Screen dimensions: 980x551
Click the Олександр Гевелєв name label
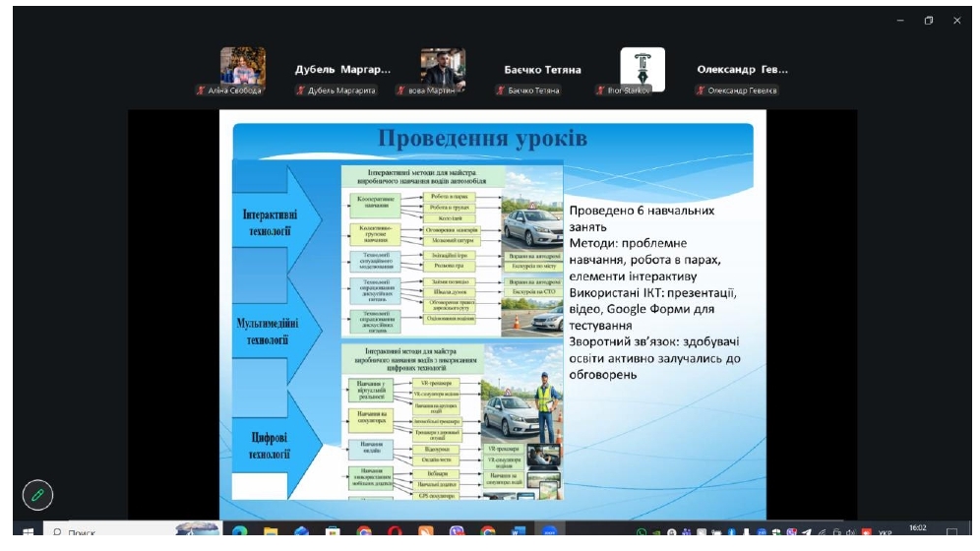coord(743,91)
